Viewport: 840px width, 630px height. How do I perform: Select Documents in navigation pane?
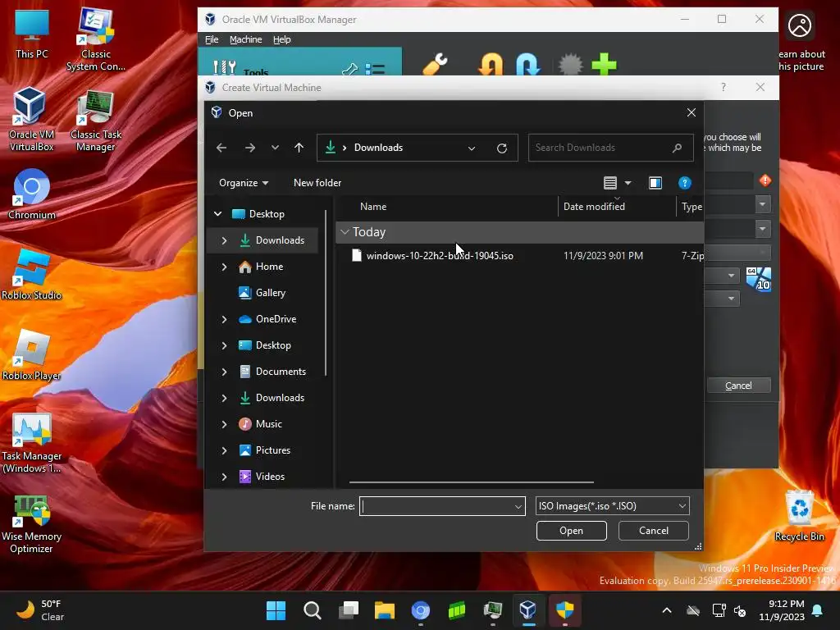pyautogui.click(x=281, y=372)
